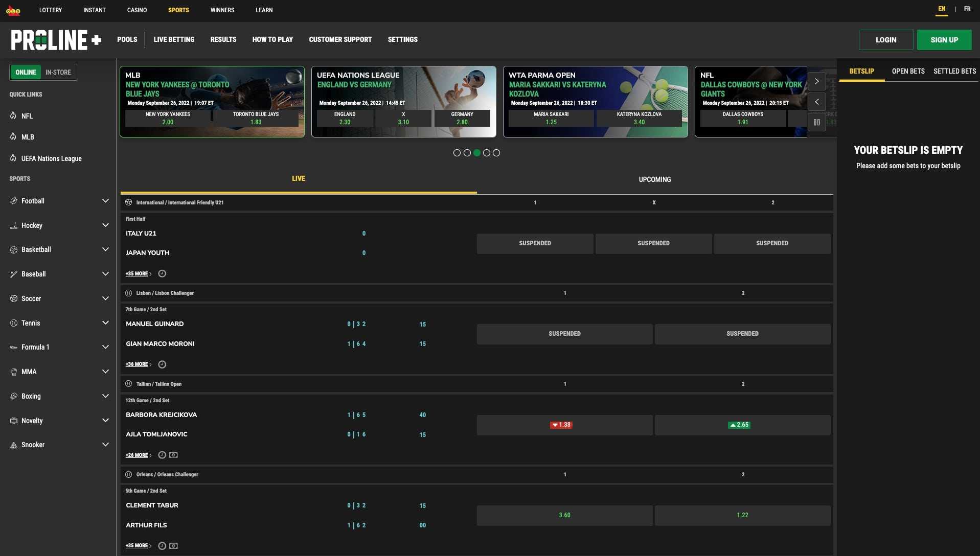Open +36 MORE for Guinard match
The image size is (980, 556).
139,364
